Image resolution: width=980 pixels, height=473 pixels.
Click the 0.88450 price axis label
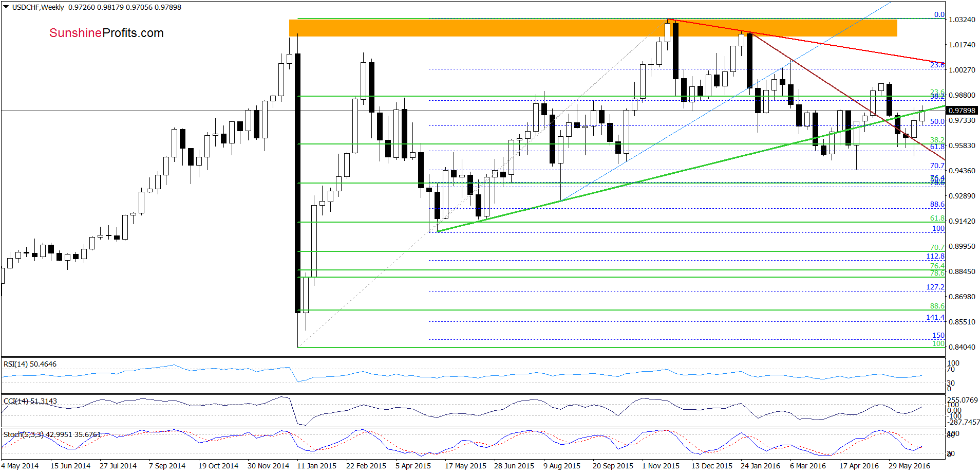(962, 271)
